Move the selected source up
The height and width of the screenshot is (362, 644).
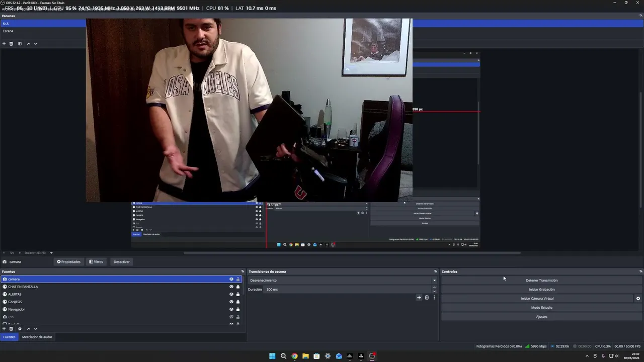point(28,329)
